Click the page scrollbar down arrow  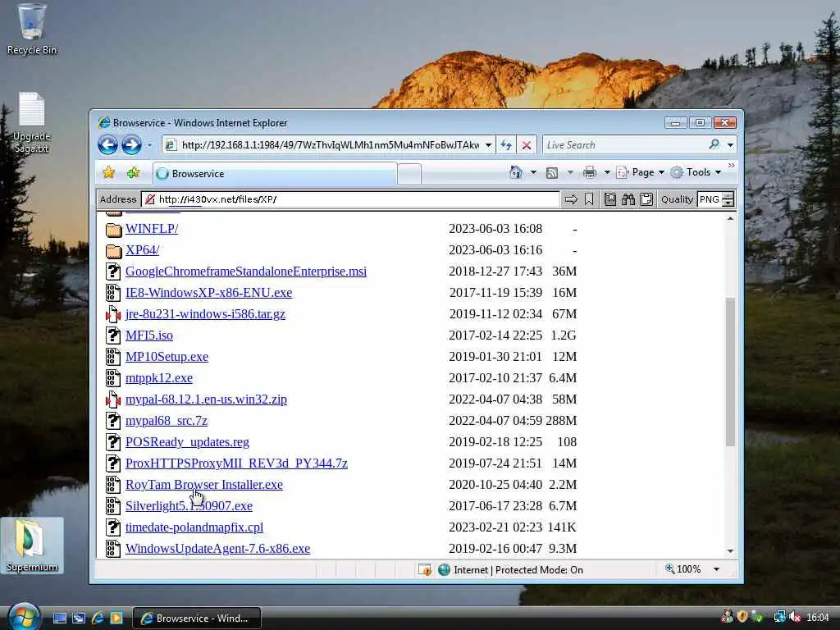730,551
